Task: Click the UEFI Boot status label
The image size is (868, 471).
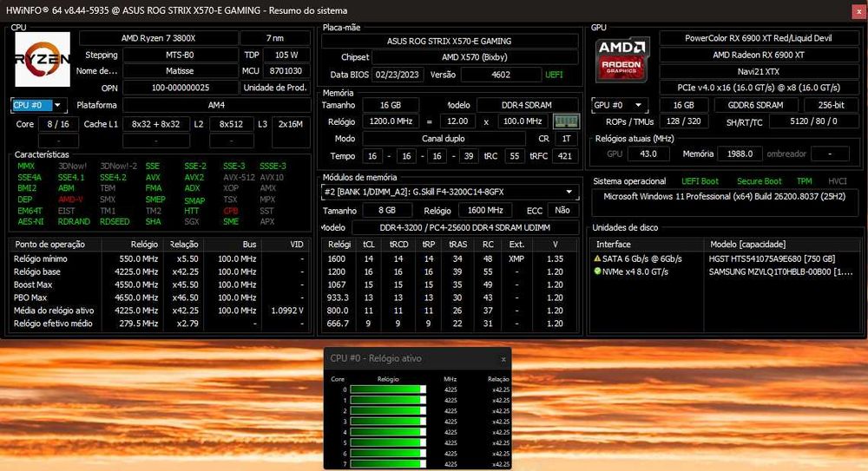Action: (x=700, y=181)
